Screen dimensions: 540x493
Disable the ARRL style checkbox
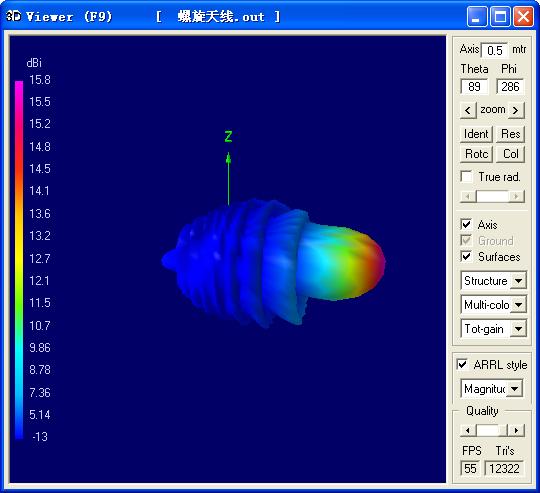tap(462, 364)
